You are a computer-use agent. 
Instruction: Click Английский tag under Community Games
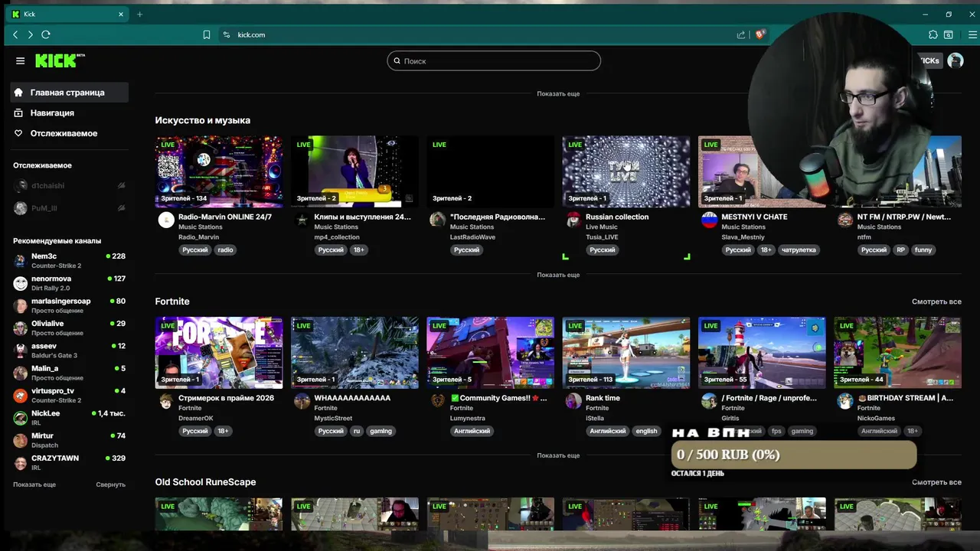[472, 431]
